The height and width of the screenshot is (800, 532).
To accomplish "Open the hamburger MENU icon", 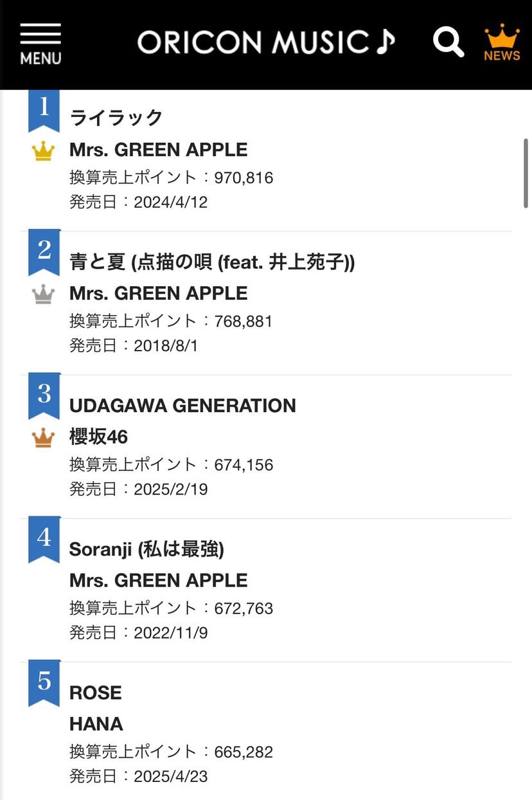I will 40,44.
